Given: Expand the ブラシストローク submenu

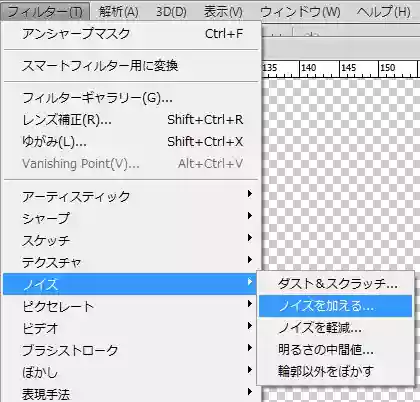Looking at the screenshot, I should click(131, 350).
